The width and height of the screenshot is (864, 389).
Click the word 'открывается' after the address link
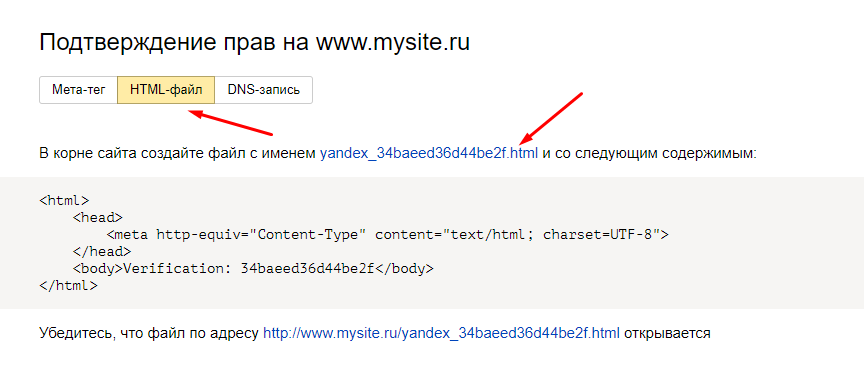pos(667,333)
